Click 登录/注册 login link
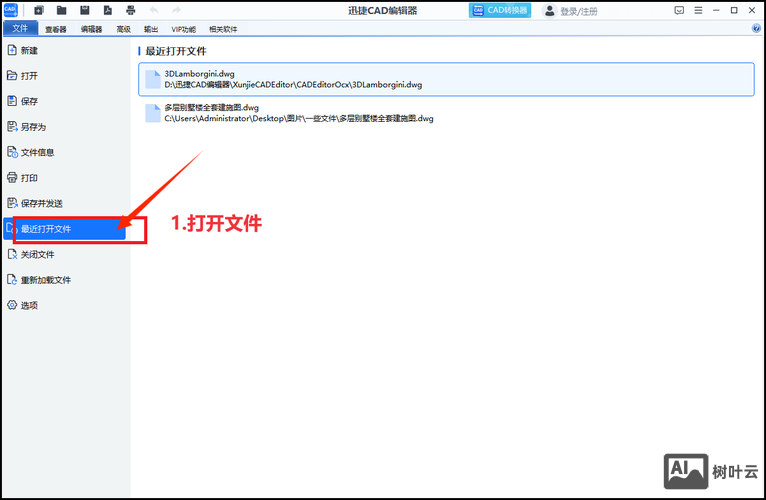The height and width of the screenshot is (500, 766). pyautogui.click(x=579, y=11)
